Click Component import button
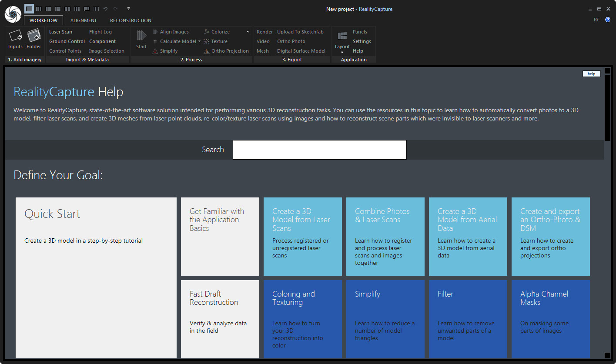 pos(103,41)
